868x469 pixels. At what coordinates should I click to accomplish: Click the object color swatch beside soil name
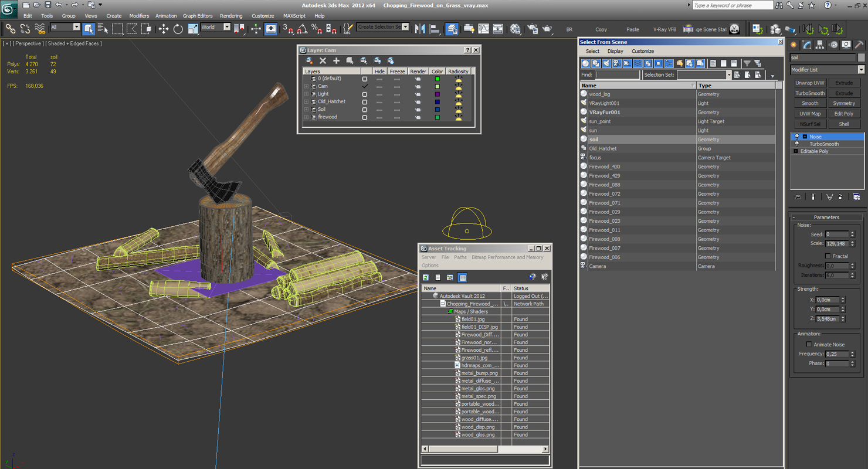[x=861, y=57]
